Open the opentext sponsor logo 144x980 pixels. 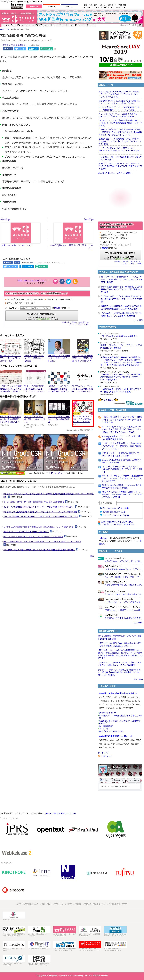pos(50,829)
